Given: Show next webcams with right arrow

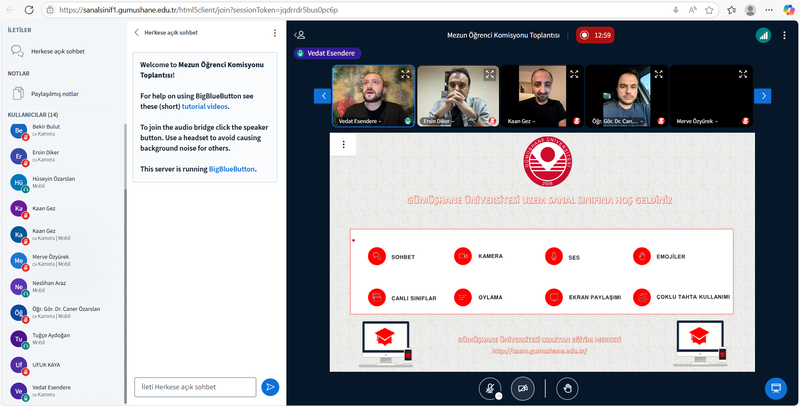Looking at the screenshot, I should point(763,96).
